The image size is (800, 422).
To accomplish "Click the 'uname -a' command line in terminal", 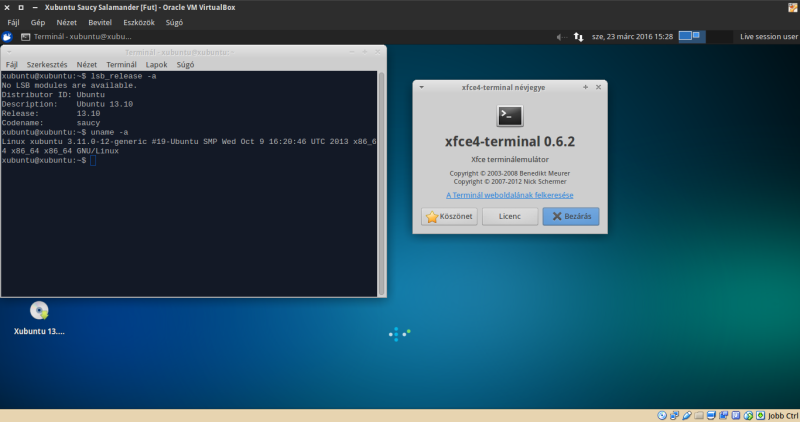I will coord(65,132).
